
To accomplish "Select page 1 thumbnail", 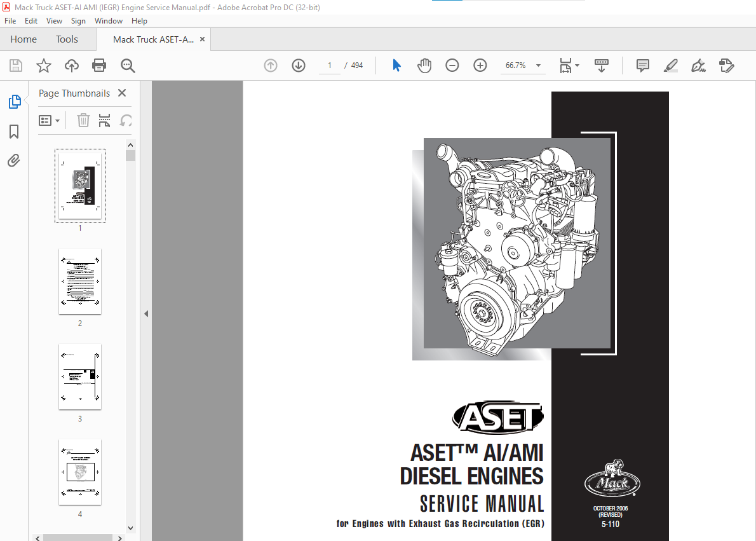I will coord(80,186).
